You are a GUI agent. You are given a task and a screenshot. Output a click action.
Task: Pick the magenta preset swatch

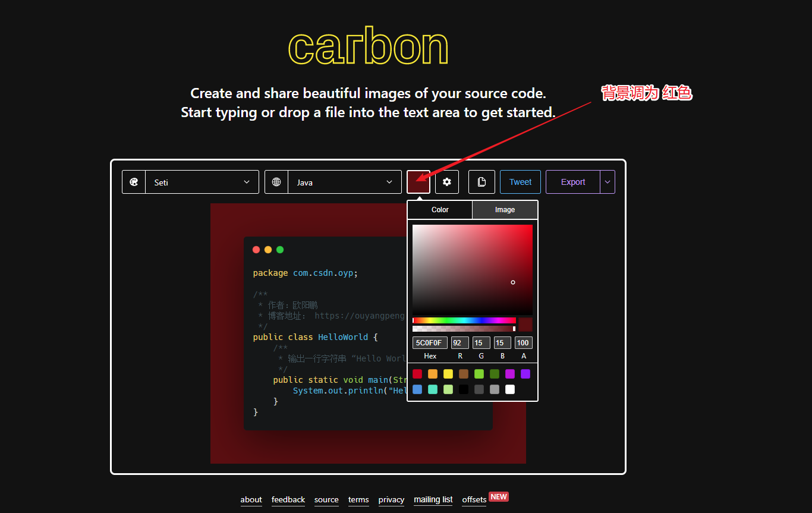[510, 374]
